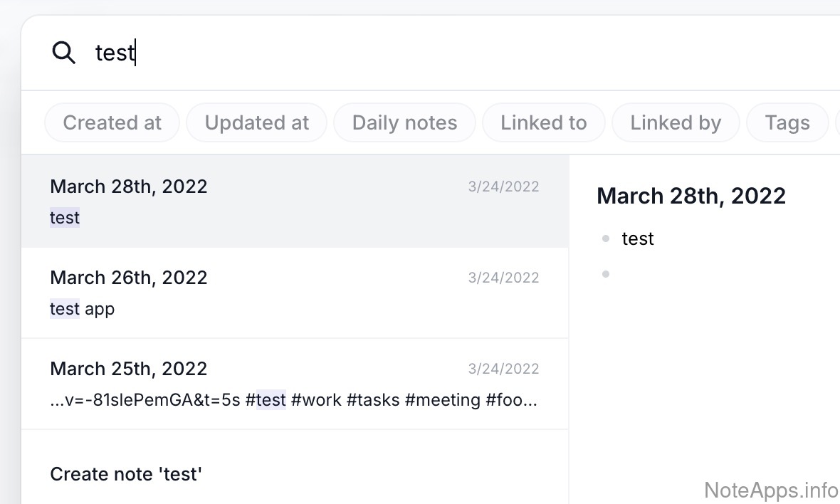Toggle the 'Created at' filter chip
Screen dimensions: 840x504
112,122
